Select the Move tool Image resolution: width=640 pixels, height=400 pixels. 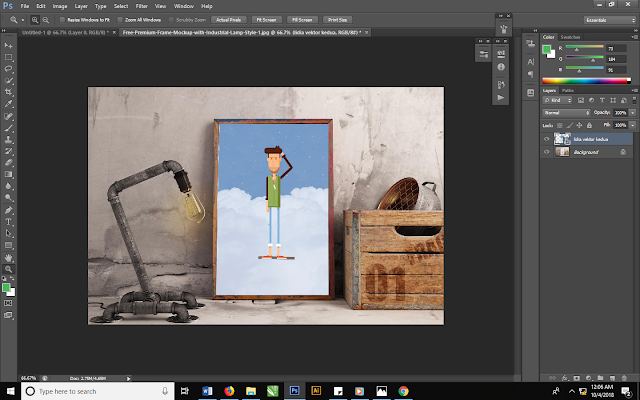[9, 46]
